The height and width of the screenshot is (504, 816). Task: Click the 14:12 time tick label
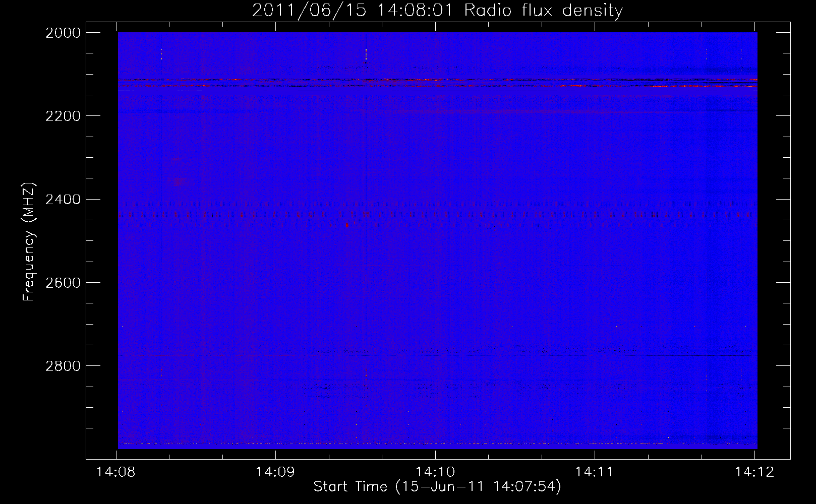[754, 472]
